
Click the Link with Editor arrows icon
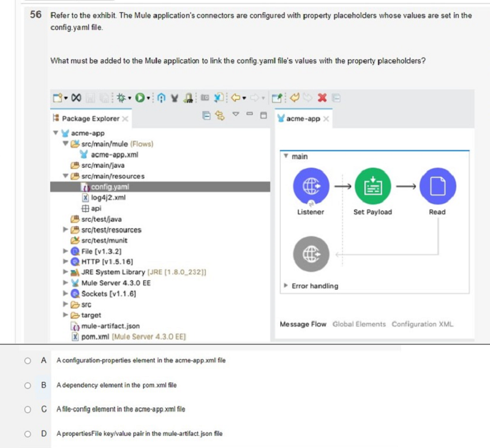(220, 116)
